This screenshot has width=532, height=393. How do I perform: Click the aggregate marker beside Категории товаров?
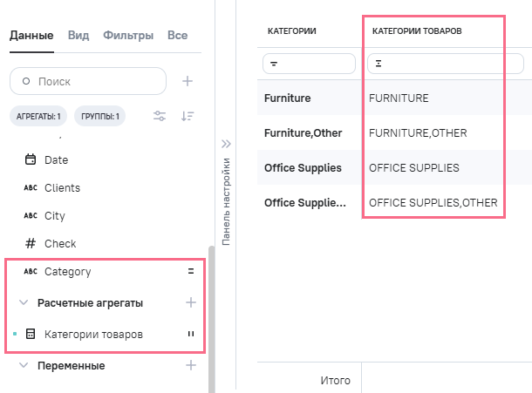(189, 334)
